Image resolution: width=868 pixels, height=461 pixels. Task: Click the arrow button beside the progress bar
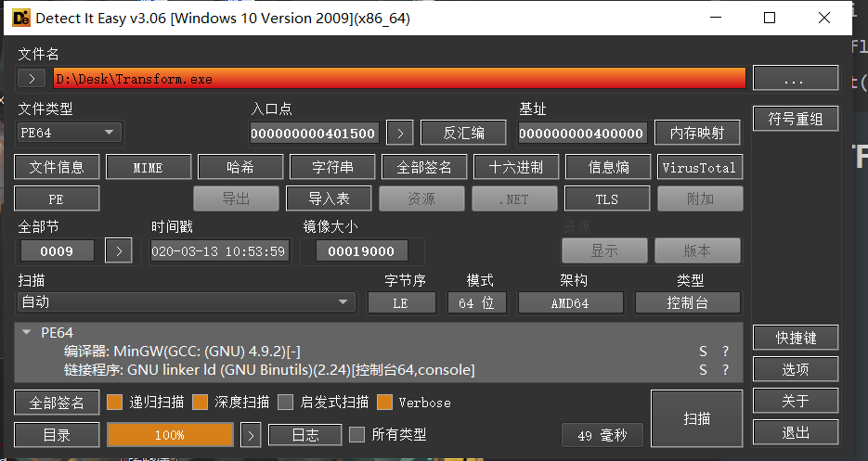coord(251,434)
